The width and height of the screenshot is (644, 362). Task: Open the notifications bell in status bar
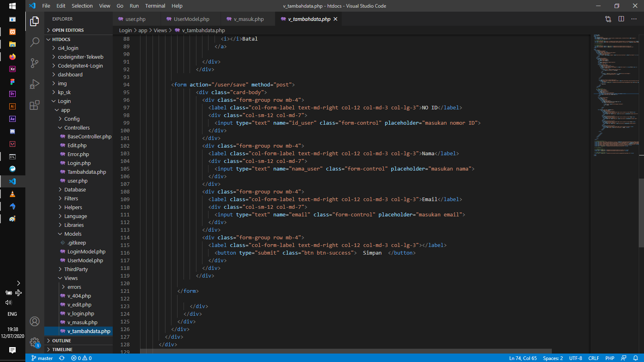coord(636,358)
